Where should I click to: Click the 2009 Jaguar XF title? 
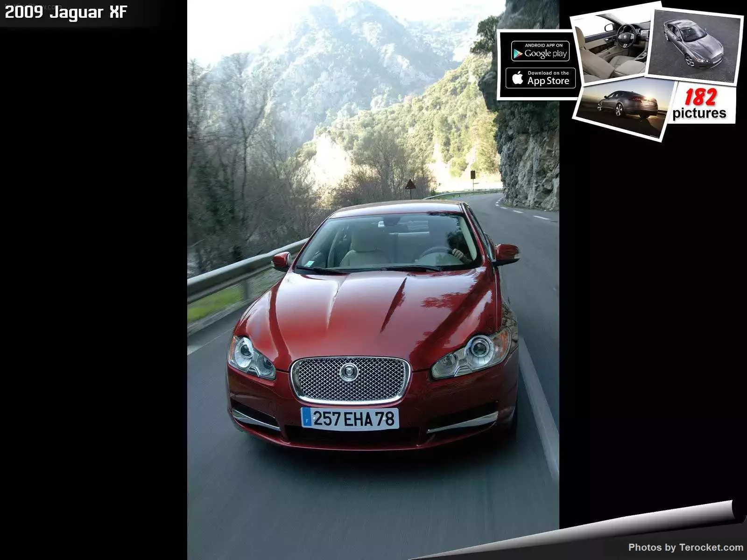coord(66,13)
